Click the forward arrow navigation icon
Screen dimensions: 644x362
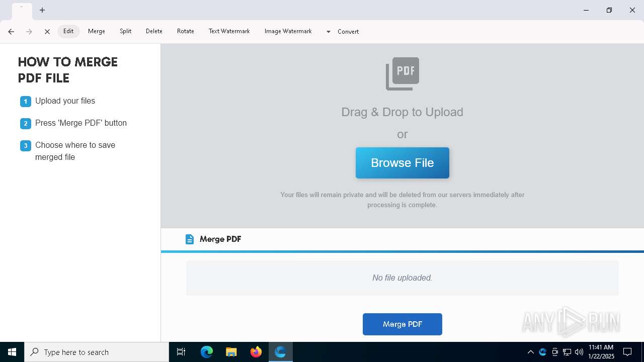click(29, 32)
